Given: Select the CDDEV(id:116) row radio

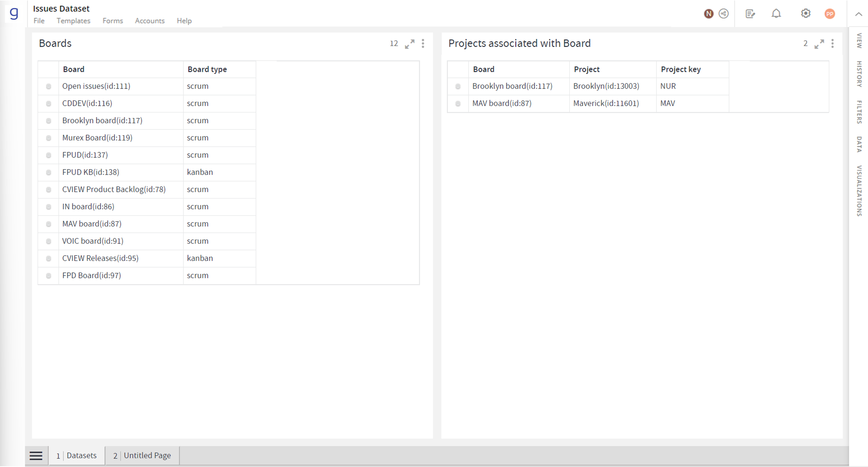Looking at the screenshot, I should coord(49,104).
